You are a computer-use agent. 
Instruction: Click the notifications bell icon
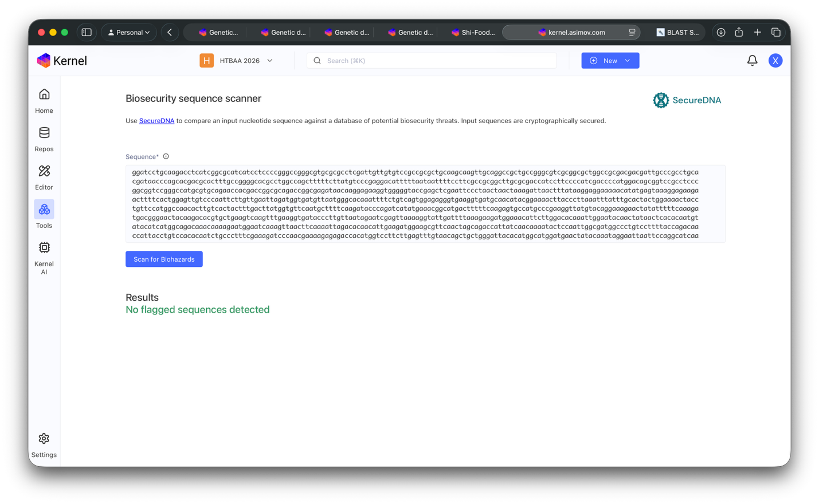click(x=752, y=61)
